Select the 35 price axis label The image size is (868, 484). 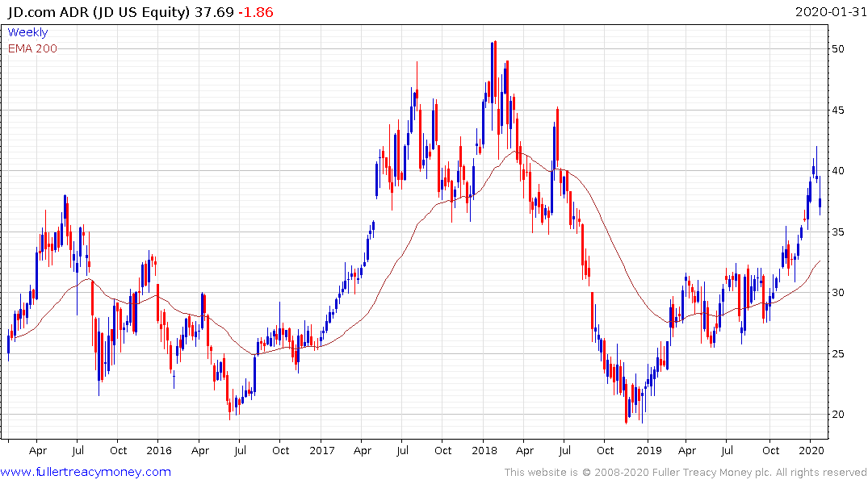(x=837, y=232)
